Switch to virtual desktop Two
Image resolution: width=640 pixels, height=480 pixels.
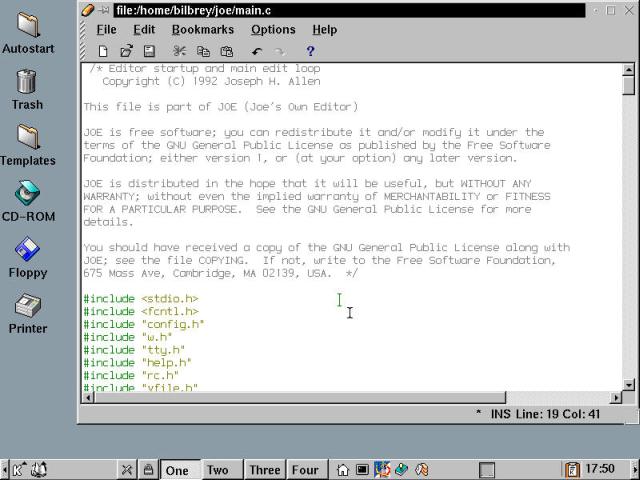pyautogui.click(x=217, y=469)
